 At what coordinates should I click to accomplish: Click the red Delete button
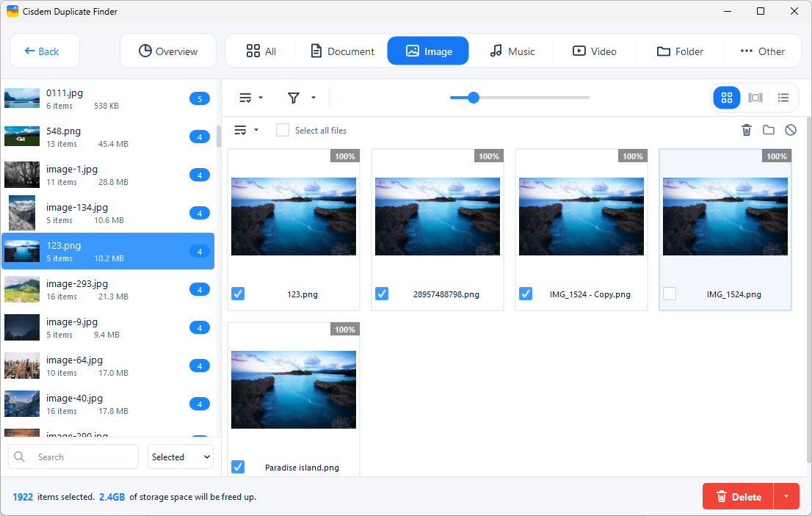pos(738,497)
